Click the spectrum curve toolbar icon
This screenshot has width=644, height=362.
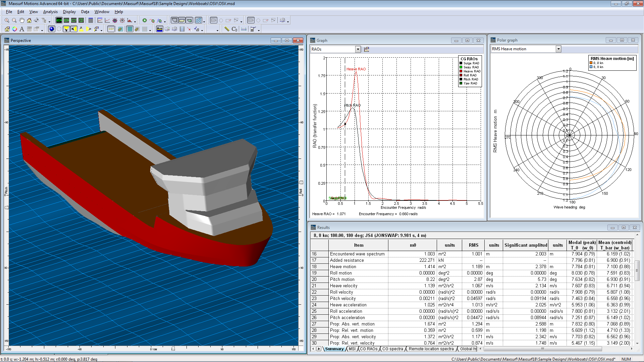[129, 20]
